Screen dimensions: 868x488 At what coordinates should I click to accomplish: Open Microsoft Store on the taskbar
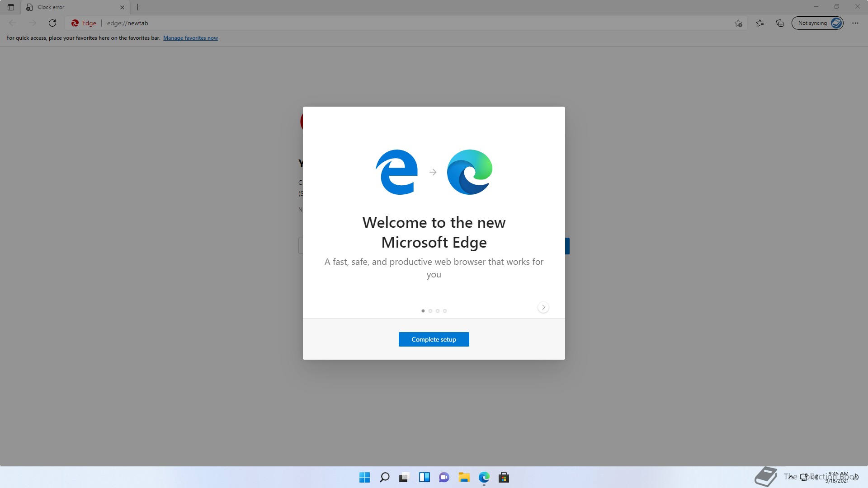(x=504, y=477)
